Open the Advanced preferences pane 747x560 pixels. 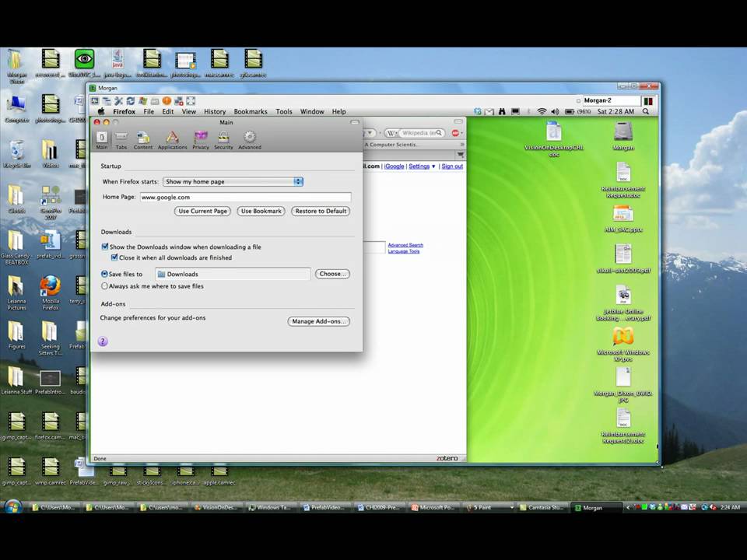249,139
